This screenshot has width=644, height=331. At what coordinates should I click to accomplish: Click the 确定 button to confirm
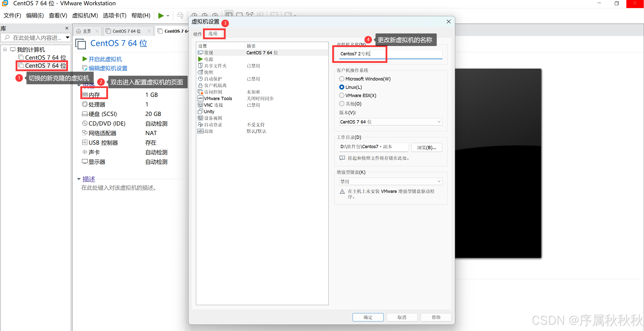click(x=368, y=317)
